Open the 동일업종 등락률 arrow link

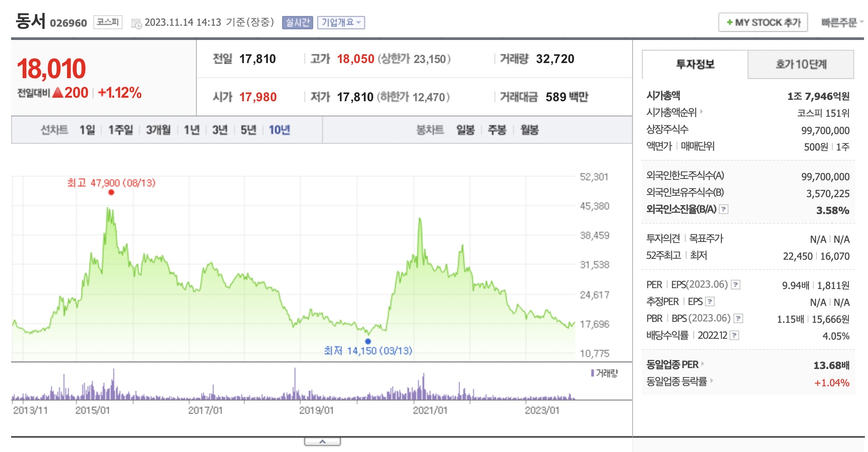(x=711, y=381)
